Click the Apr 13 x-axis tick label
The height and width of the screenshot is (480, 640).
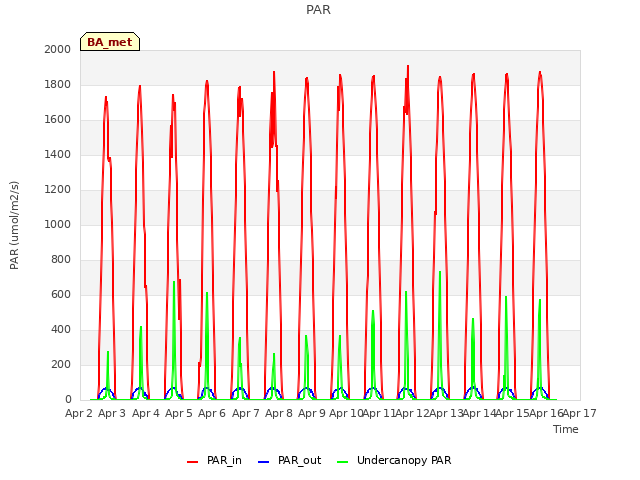pos(446,413)
